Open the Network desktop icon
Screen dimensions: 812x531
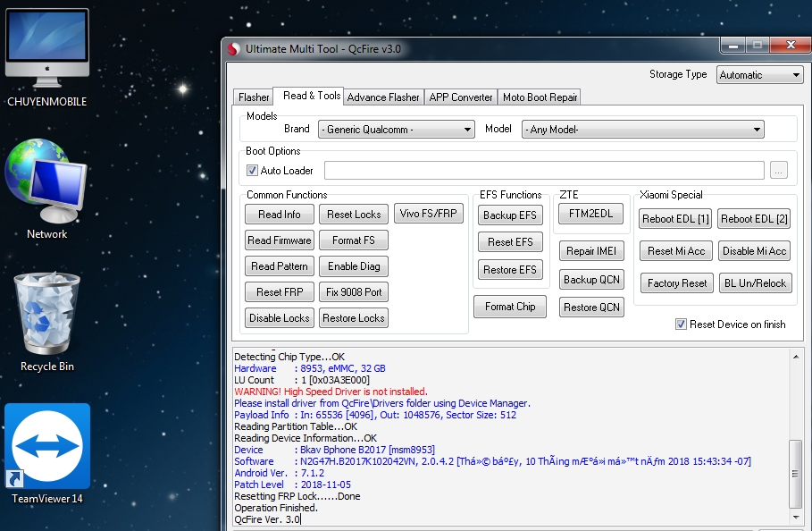click(x=47, y=190)
